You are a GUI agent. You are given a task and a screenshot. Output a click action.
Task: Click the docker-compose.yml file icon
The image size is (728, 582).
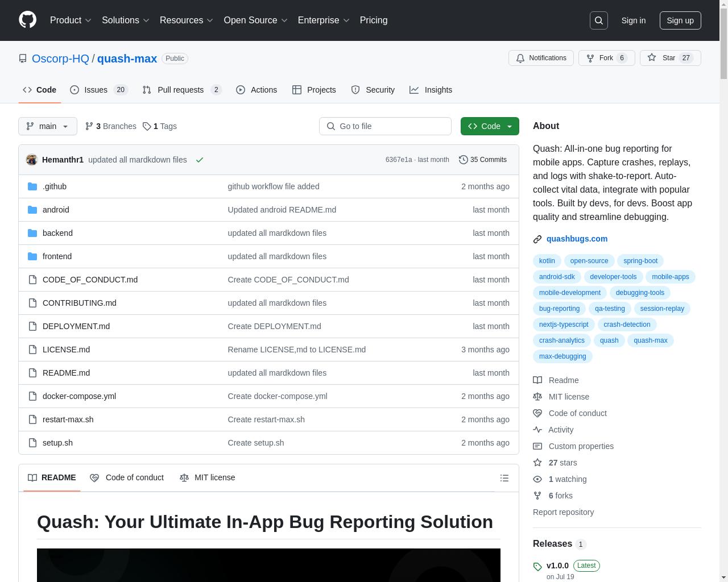click(32, 396)
